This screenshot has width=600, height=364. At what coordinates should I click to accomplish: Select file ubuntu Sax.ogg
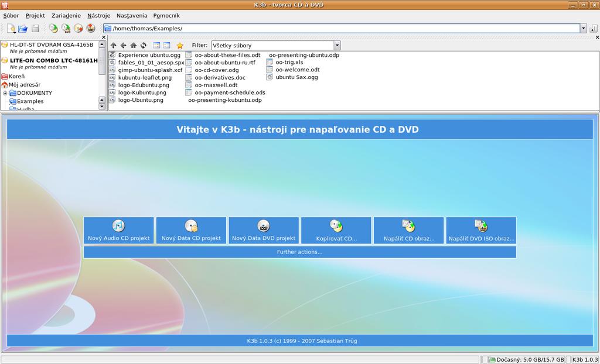[297, 77]
